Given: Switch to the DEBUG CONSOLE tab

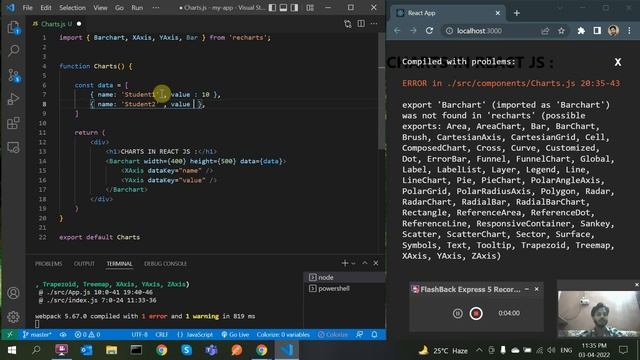Looking at the screenshot, I should 165,264.
